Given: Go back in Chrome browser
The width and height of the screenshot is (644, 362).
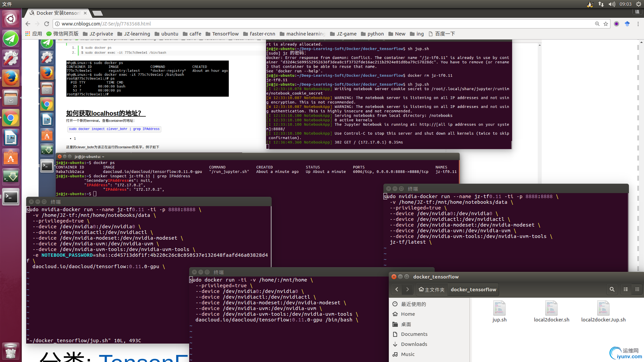Looking at the screenshot, I should [28, 24].
